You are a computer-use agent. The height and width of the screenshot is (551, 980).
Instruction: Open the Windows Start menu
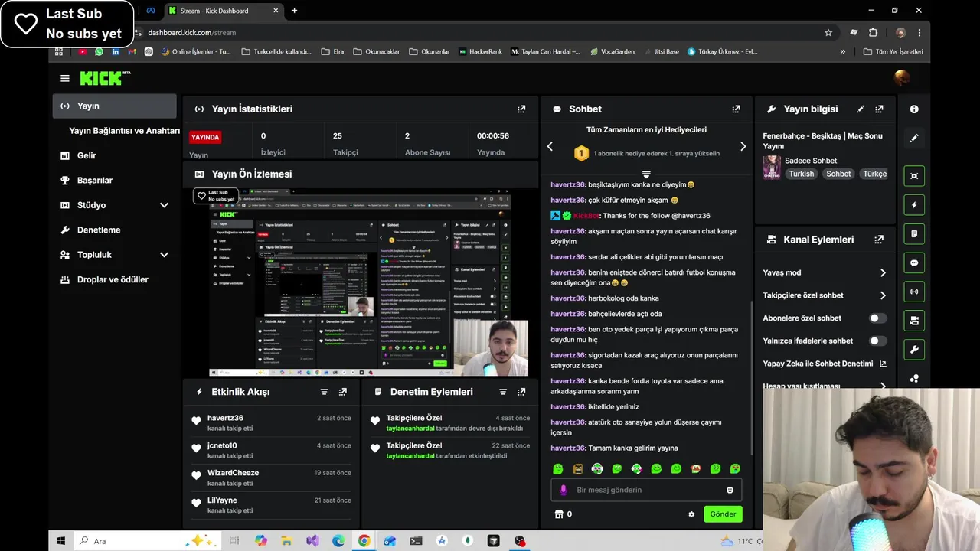[60, 541]
